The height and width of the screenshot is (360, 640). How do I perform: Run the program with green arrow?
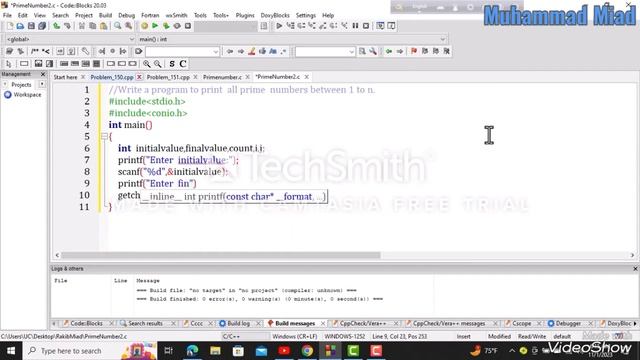click(x=155, y=26)
